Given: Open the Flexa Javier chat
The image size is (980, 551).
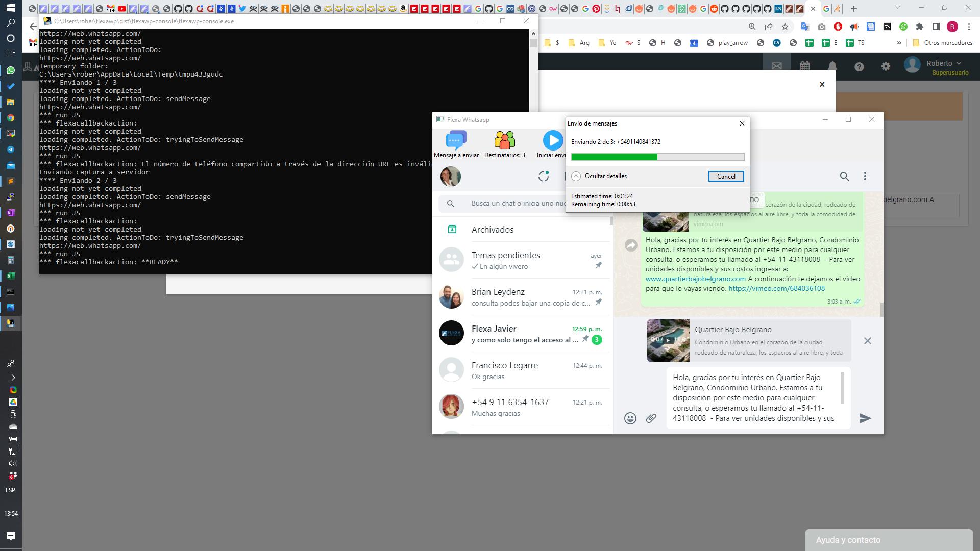Looking at the screenshot, I should (523, 334).
